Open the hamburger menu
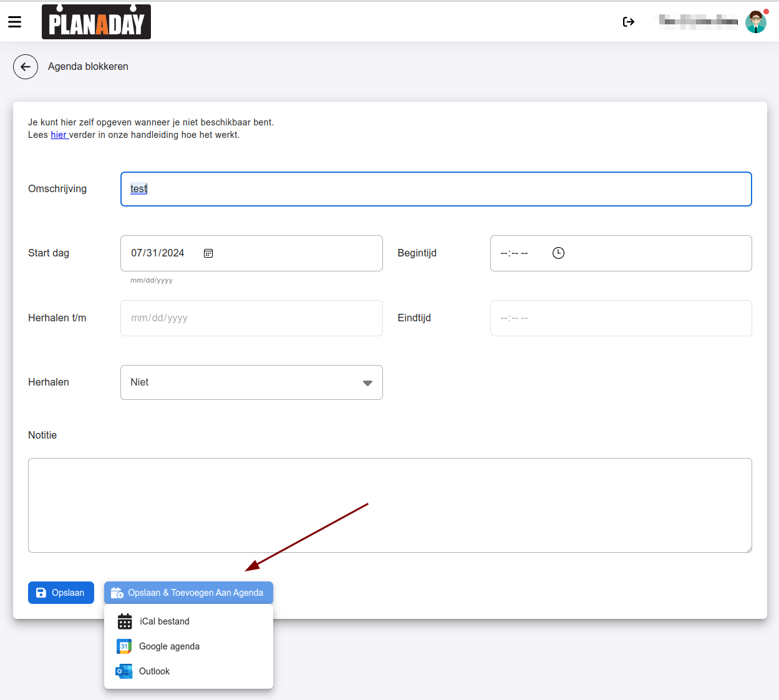Image resolution: width=779 pixels, height=700 pixels. coord(15,22)
